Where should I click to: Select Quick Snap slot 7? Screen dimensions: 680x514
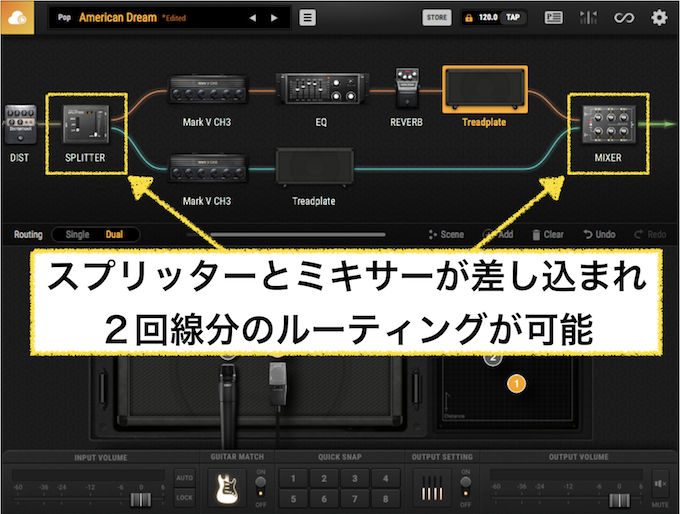(355, 499)
